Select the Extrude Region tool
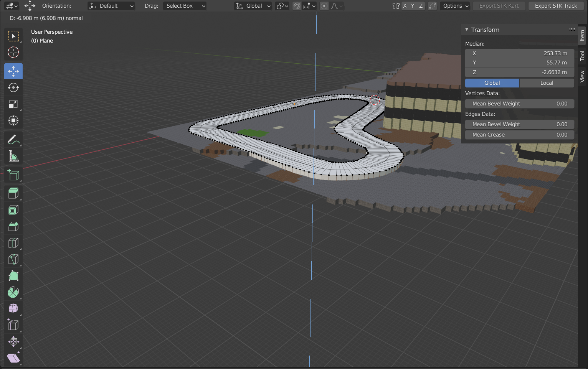This screenshot has height=369, width=588. click(13, 193)
